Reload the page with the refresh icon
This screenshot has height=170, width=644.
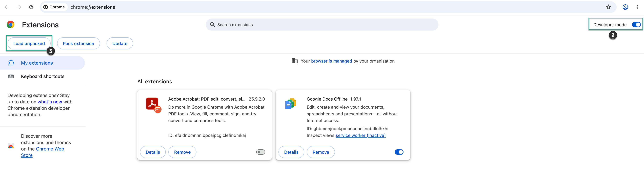point(31,7)
